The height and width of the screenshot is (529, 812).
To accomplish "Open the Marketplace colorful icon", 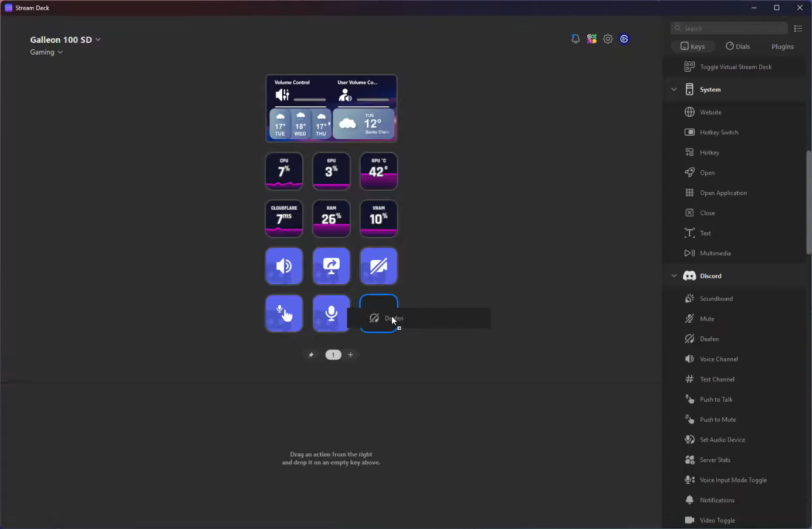I will (591, 39).
